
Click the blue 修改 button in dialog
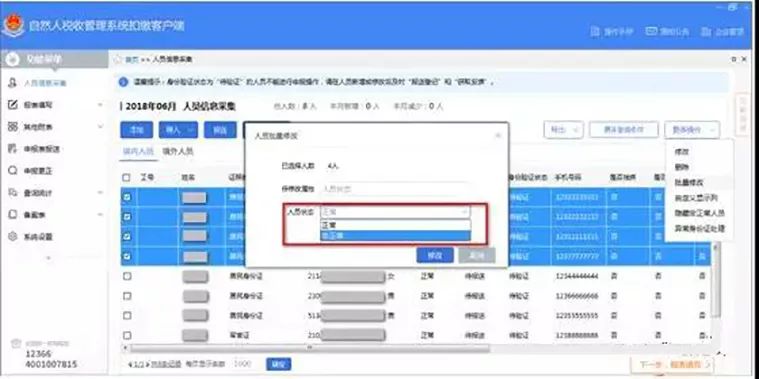pos(435,256)
